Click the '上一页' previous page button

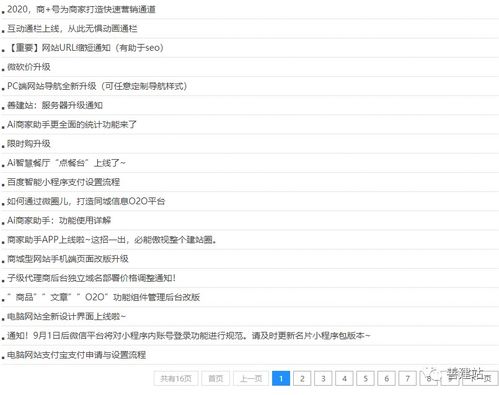point(251,379)
